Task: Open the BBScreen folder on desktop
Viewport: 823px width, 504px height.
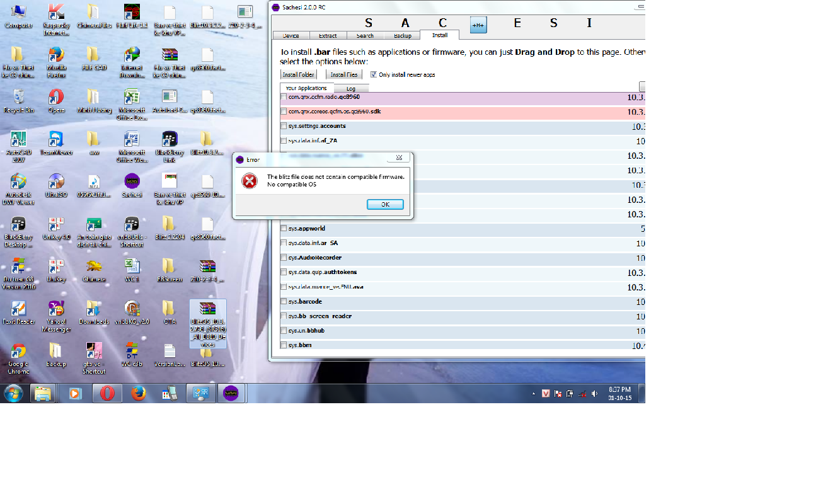Action: (x=169, y=270)
